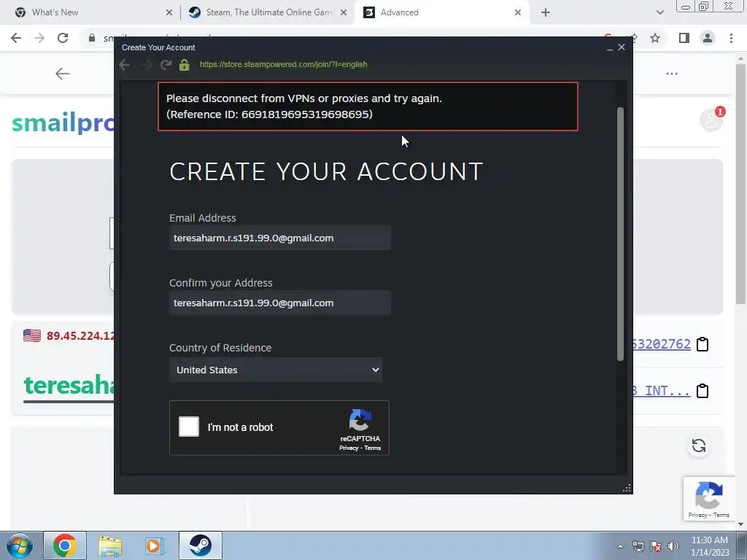Click the Email Address input field
The height and width of the screenshot is (560, 747).
pos(279,238)
